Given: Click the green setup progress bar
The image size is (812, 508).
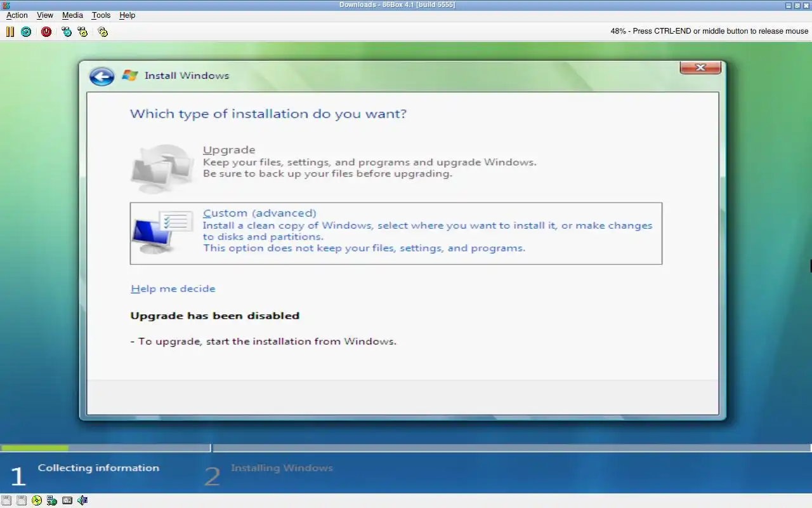Looking at the screenshot, I should pos(35,448).
